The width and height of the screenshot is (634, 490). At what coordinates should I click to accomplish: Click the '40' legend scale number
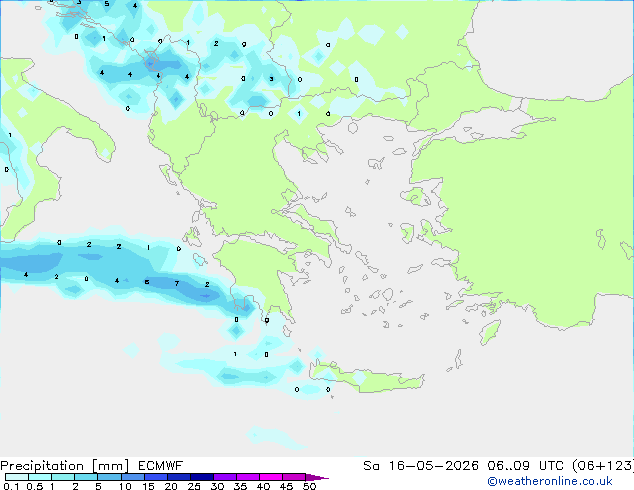pos(263,486)
